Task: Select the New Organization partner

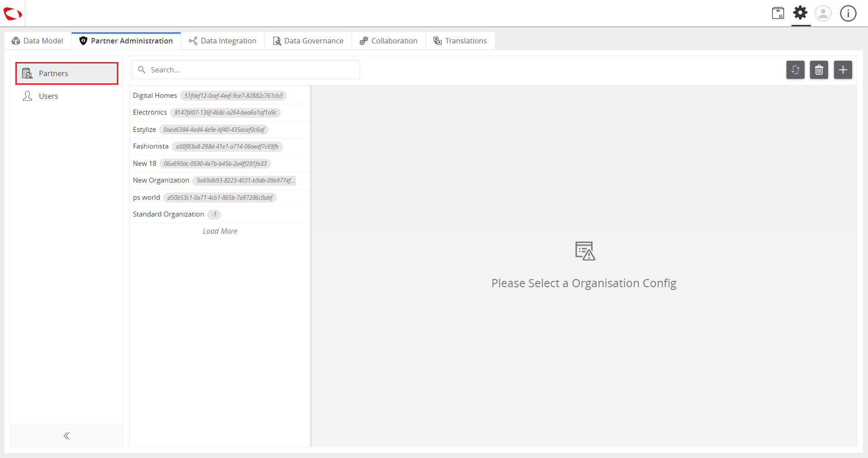Action: [x=220, y=180]
